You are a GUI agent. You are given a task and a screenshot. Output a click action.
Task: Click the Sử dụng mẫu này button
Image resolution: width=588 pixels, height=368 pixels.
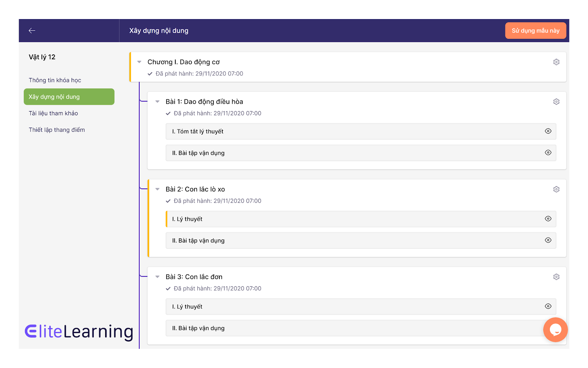(x=535, y=31)
